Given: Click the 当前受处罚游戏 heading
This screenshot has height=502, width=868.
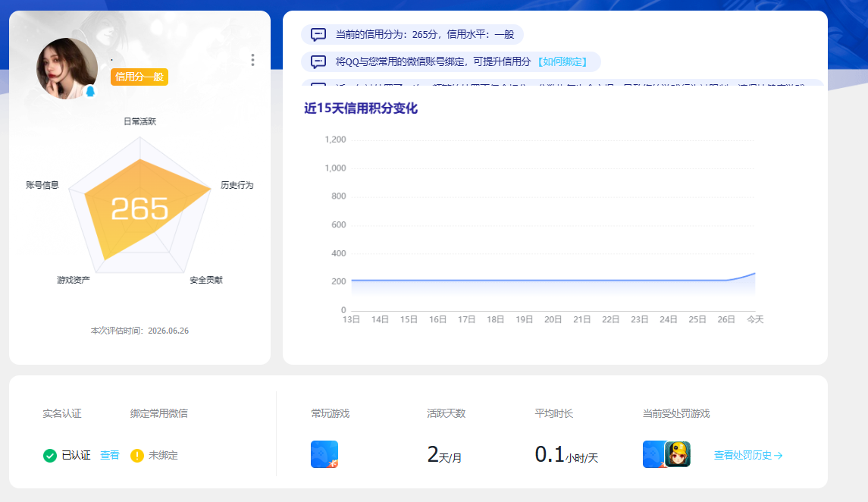Looking at the screenshot, I should (676, 413).
